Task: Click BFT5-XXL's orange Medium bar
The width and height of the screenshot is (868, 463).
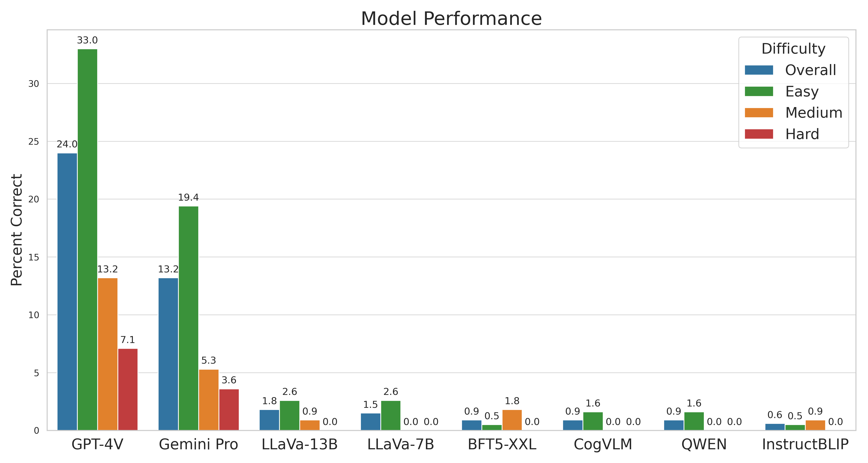Action: coord(512,420)
